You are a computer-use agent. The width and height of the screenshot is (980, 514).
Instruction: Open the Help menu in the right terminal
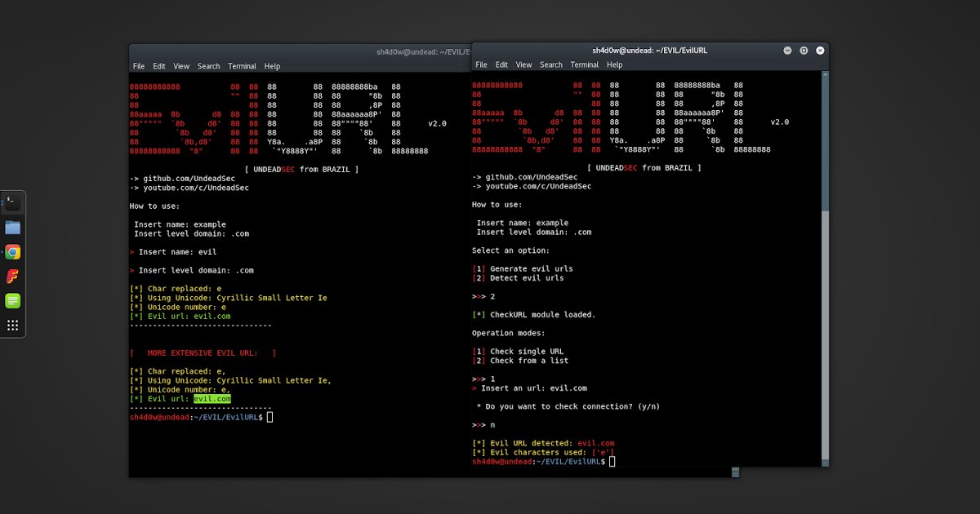point(614,64)
